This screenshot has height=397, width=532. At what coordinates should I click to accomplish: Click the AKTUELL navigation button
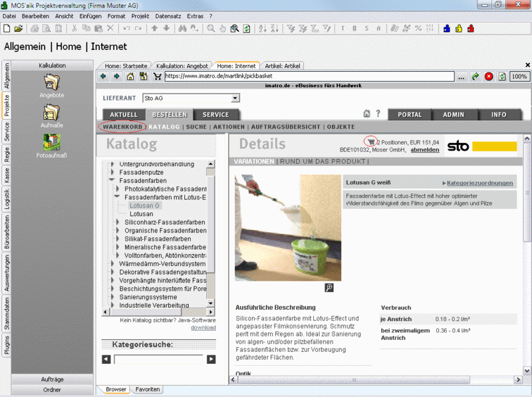124,114
